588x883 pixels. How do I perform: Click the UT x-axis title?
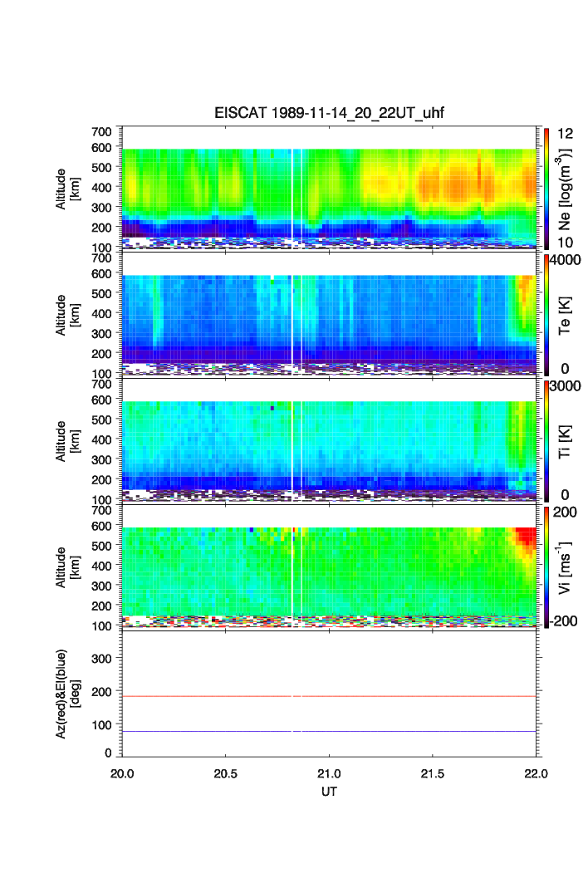[x=329, y=792]
